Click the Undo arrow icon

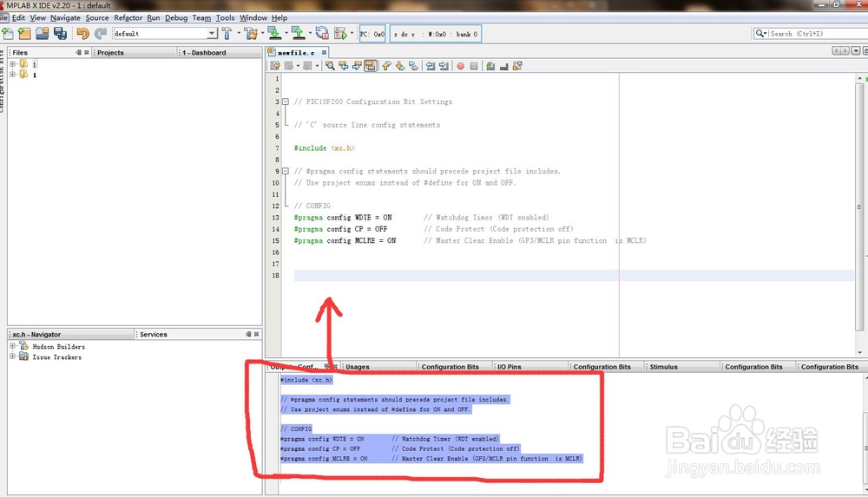point(82,34)
